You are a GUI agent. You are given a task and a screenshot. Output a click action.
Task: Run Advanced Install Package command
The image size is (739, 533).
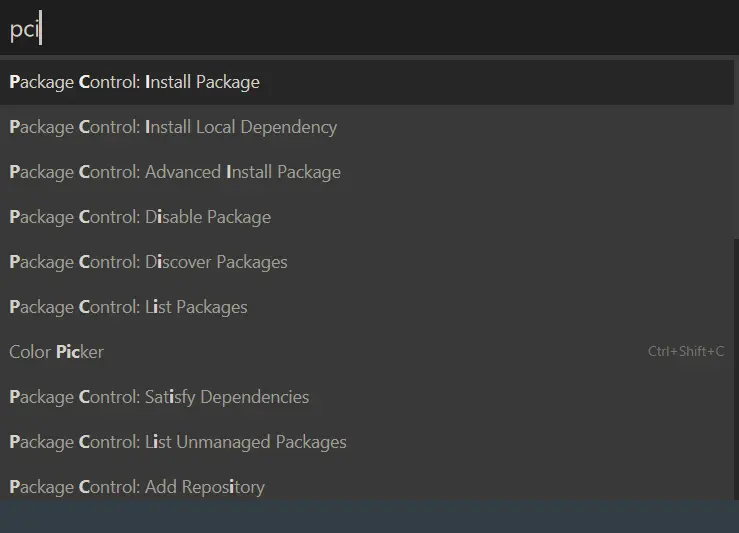[x=175, y=172]
